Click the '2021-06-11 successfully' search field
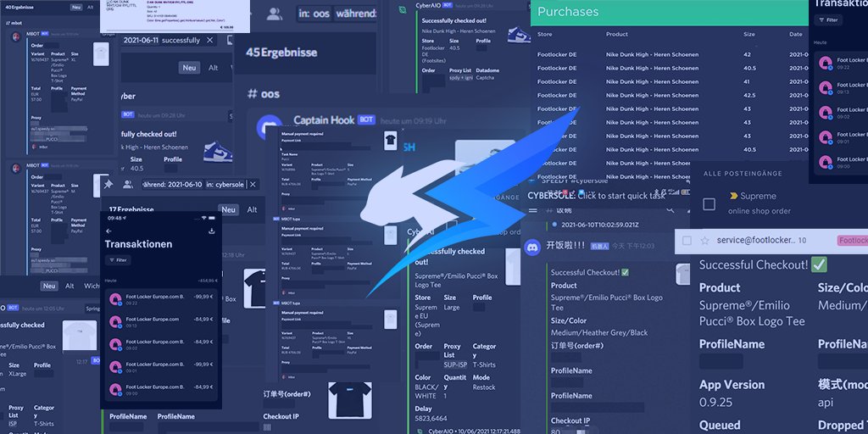 (x=169, y=41)
